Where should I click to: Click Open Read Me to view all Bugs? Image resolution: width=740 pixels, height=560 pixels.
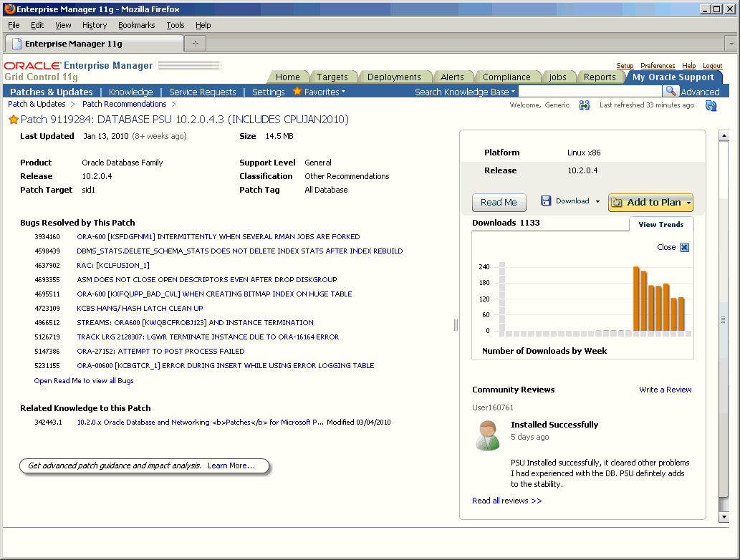point(84,381)
